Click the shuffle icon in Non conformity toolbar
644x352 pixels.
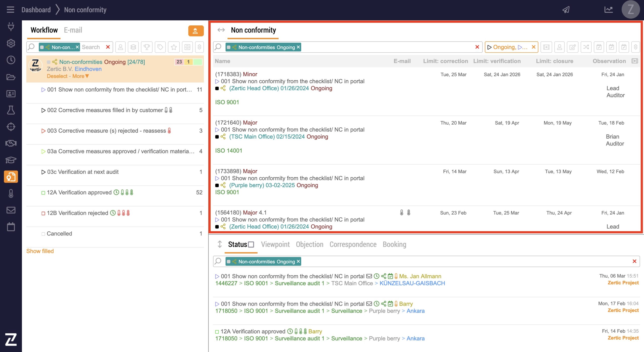pos(586,47)
